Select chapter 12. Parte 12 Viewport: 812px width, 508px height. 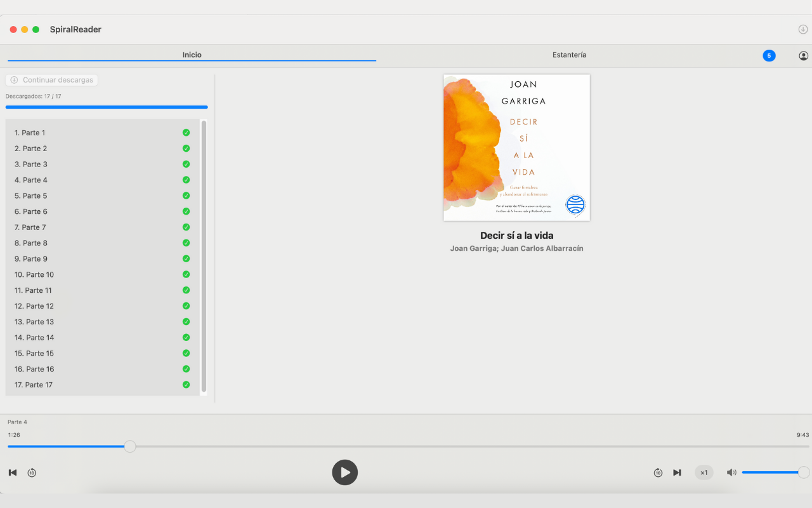(x=103, y=306)
